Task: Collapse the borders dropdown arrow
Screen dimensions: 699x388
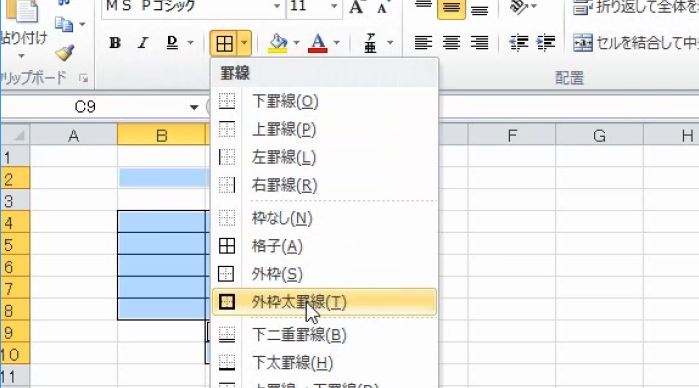Action: coord(244,43)
